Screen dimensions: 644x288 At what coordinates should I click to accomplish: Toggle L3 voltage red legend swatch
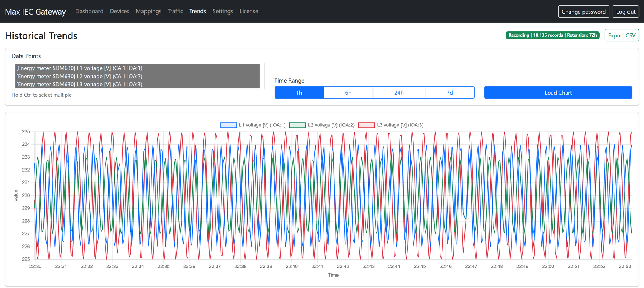point(366,125)
